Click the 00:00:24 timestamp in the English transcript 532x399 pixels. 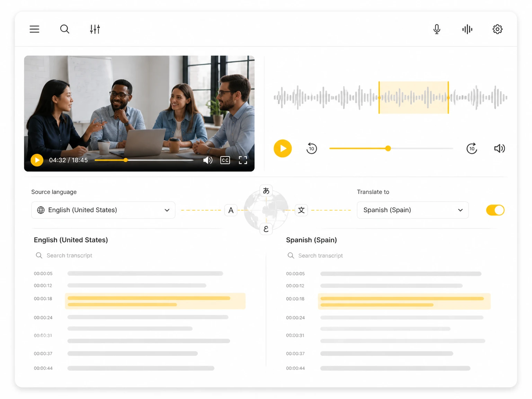(43, 318)
